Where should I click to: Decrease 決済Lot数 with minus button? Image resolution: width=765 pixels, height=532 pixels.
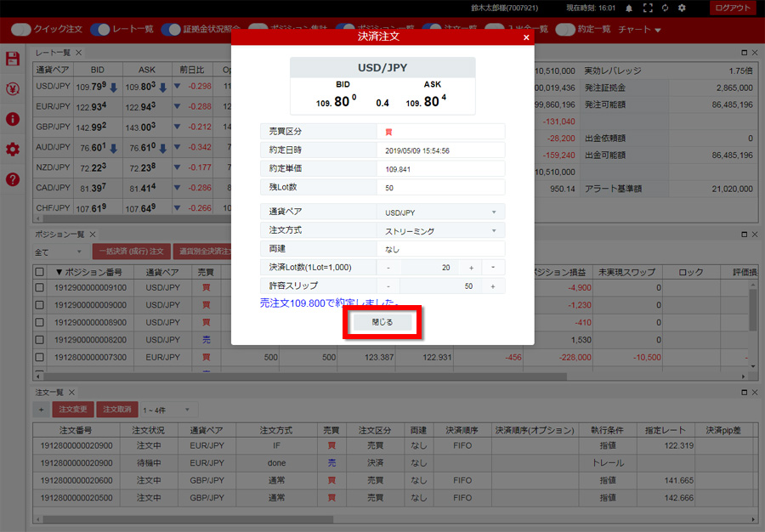(x=388, y=268)
